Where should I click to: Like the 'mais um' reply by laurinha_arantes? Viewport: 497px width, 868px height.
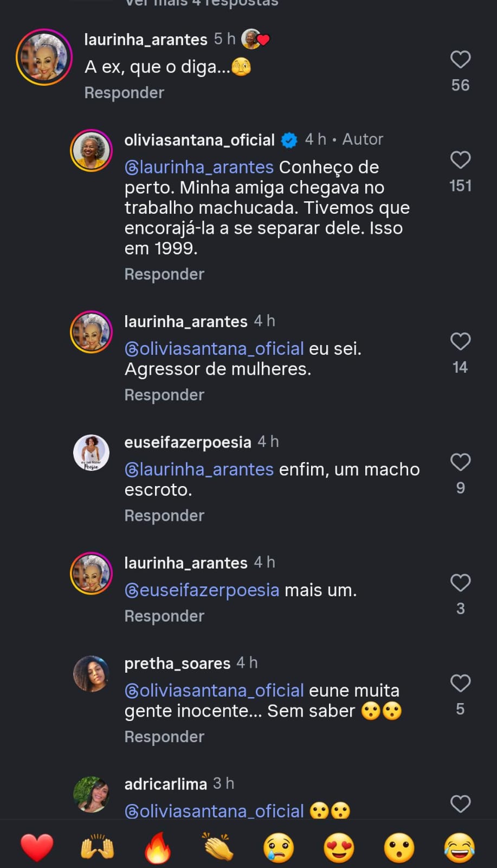pos(460,583)
